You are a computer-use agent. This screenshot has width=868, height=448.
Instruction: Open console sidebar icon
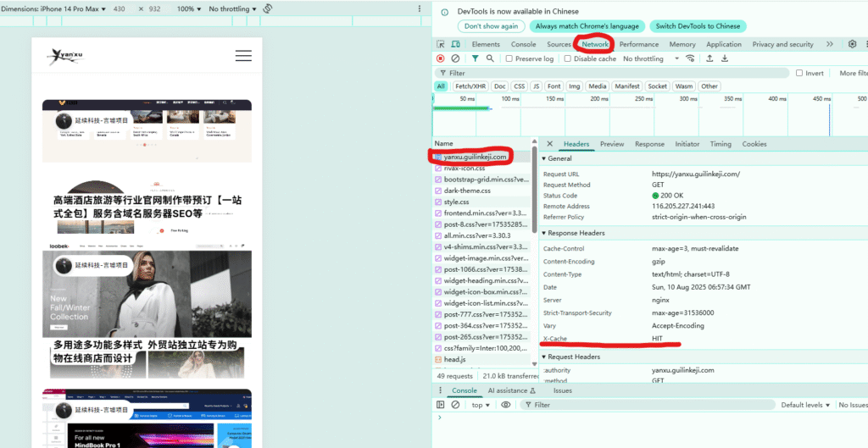441,405
